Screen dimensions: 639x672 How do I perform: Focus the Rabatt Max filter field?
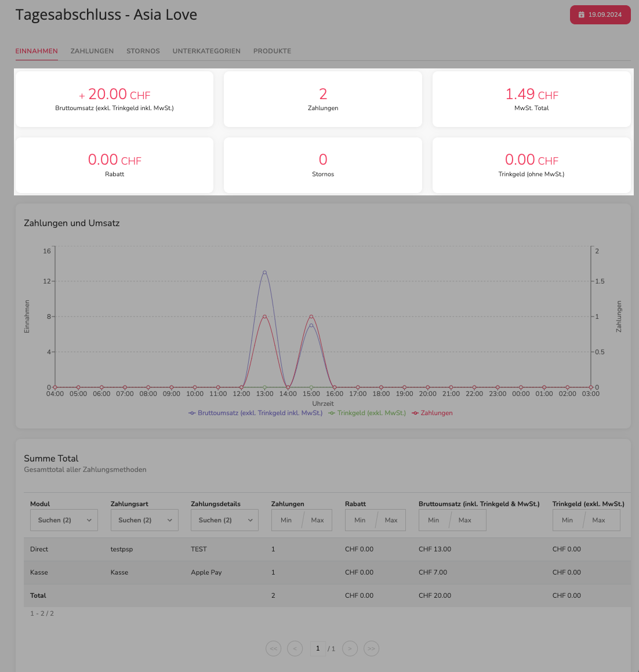click(391, 520)
